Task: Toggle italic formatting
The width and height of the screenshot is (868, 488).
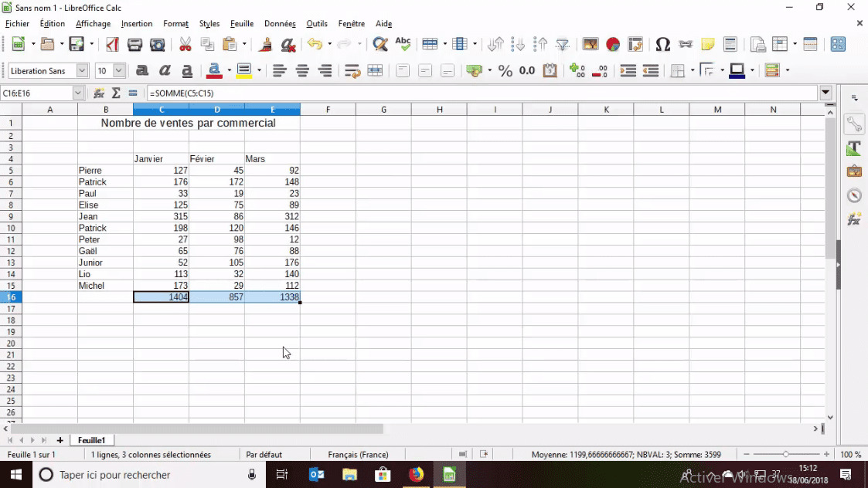Action: (x=164, y=70)
